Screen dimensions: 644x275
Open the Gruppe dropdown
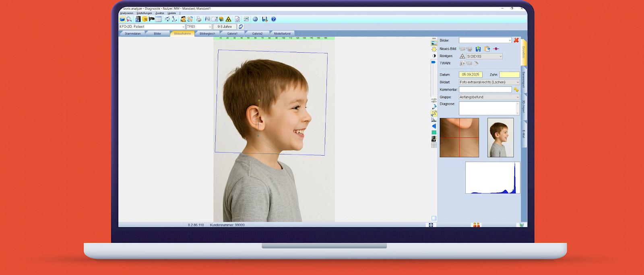[x=518, y=97]
